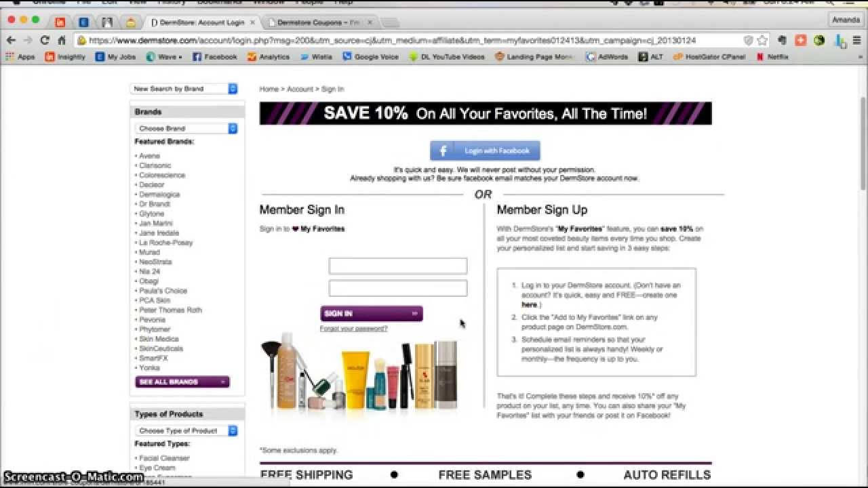Click Login with Facebook button
The height and width of the screenshot is (488, 868).
tap(485, 150)
